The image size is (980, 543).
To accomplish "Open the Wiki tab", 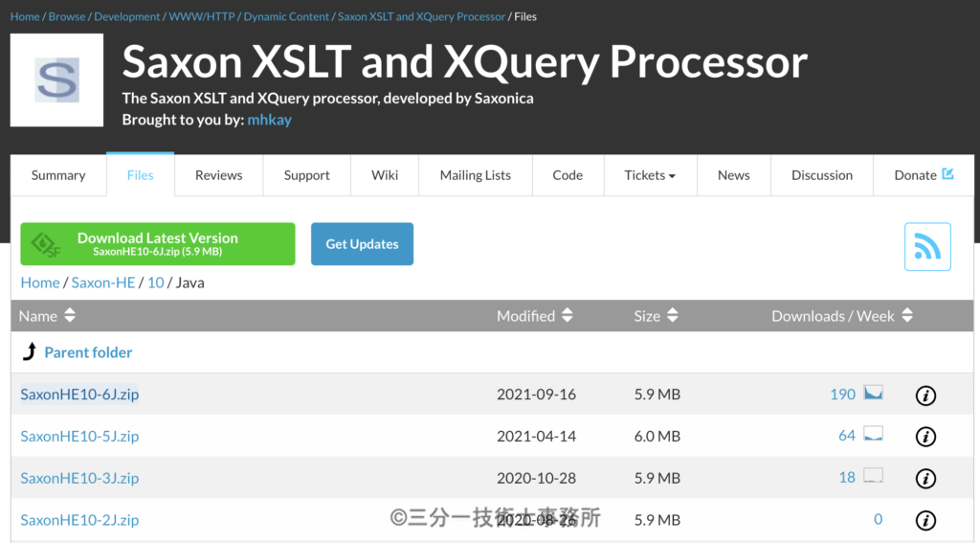I will coord(385,175).
